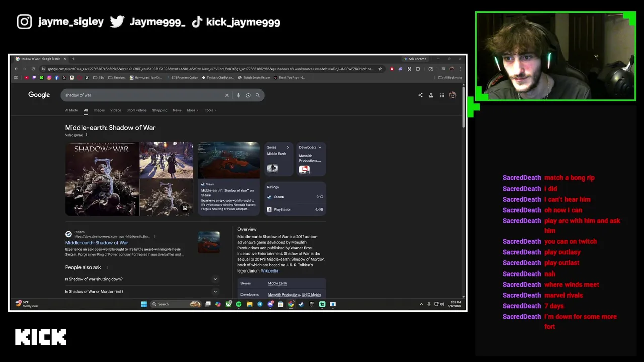Open People also ask options menu
Viewport: 644px width, 362px height.
107,267
